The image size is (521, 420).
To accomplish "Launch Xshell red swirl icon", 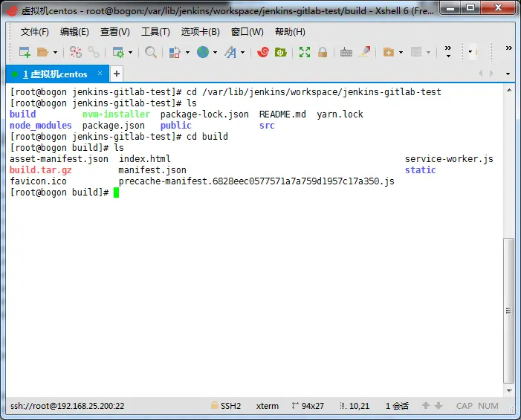I will (263, 52).
